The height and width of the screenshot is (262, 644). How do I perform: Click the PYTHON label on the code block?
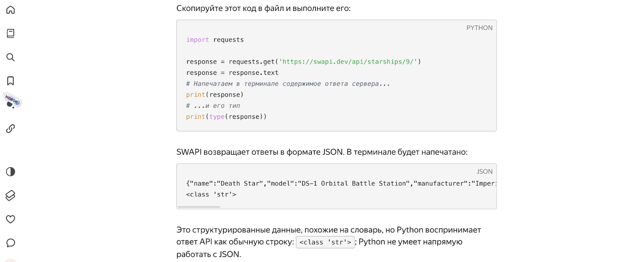click(479, 28)
